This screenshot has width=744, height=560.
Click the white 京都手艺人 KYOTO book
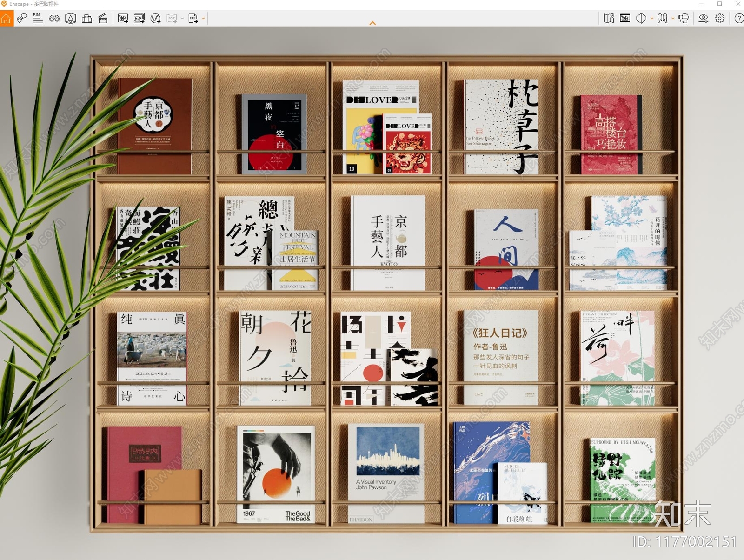point(388,243)
